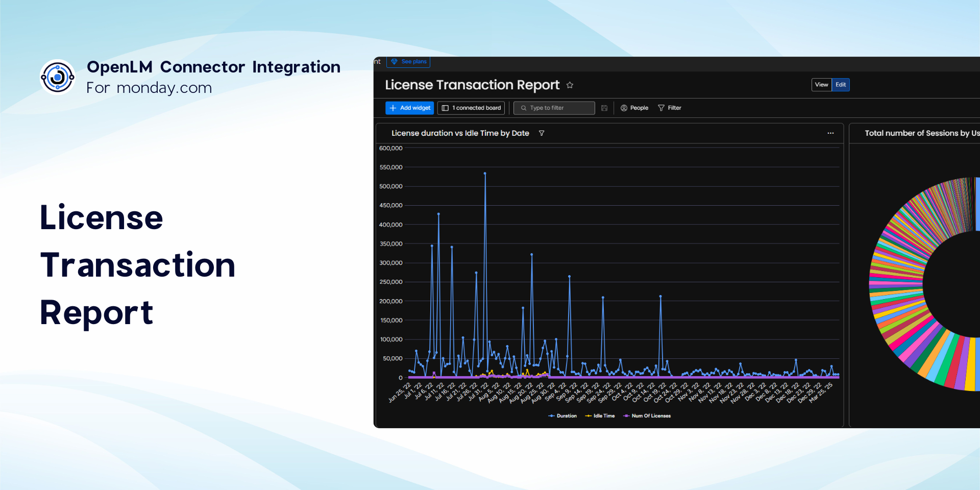Click the highest Duration peak above 500,000

[485, 174]
